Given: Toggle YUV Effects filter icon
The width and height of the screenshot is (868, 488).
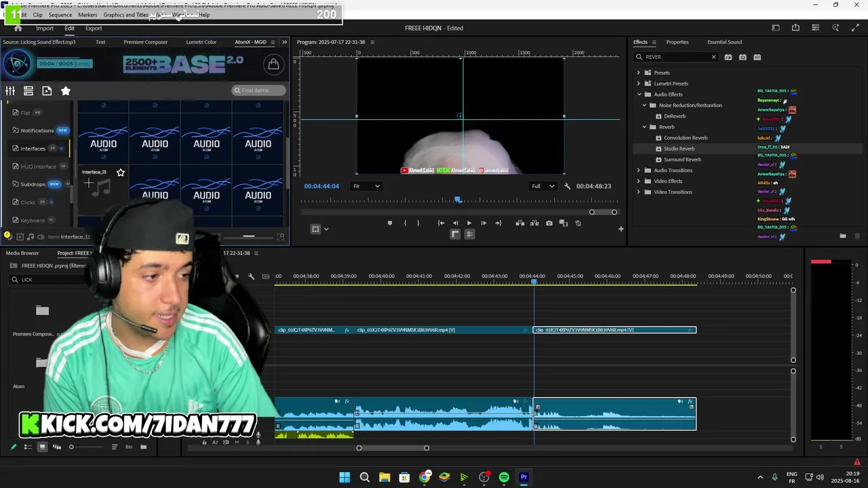Looking at the screenshot, I should point(757,57).
